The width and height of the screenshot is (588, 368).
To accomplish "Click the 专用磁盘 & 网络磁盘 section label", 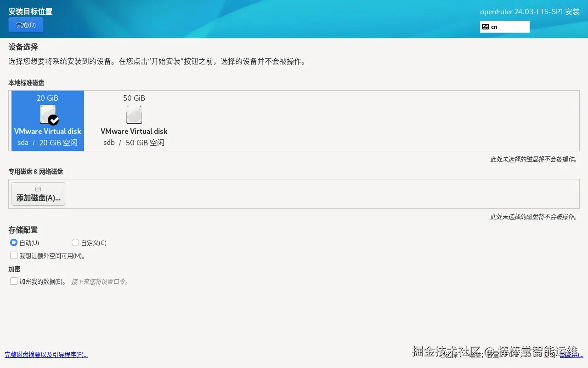I will click(x=36, y=172).
